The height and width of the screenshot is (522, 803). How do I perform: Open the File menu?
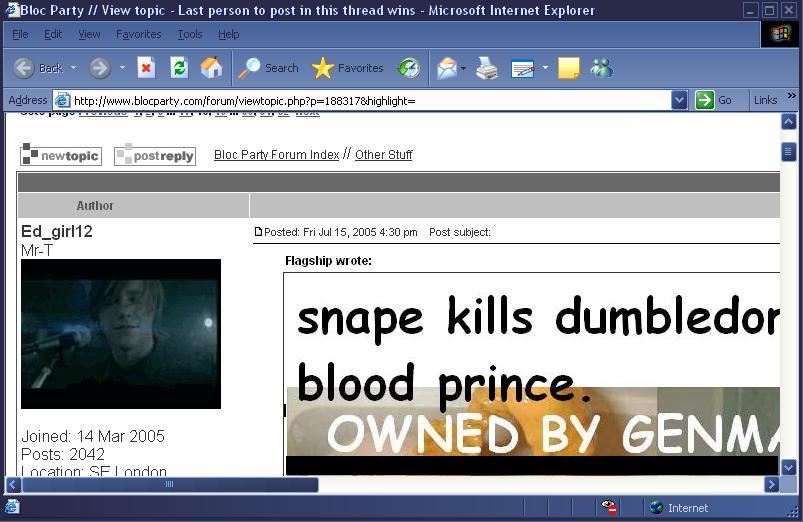coord(20,34)
